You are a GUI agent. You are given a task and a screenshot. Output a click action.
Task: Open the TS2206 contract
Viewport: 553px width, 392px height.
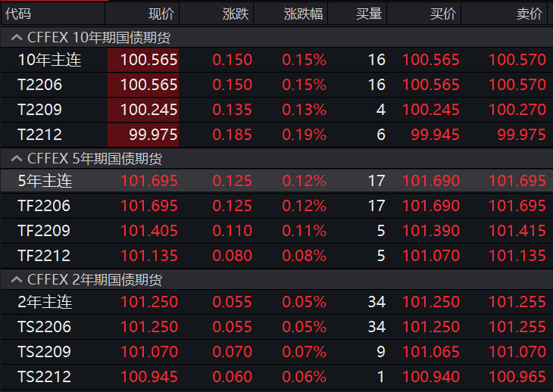click(43, 327)
